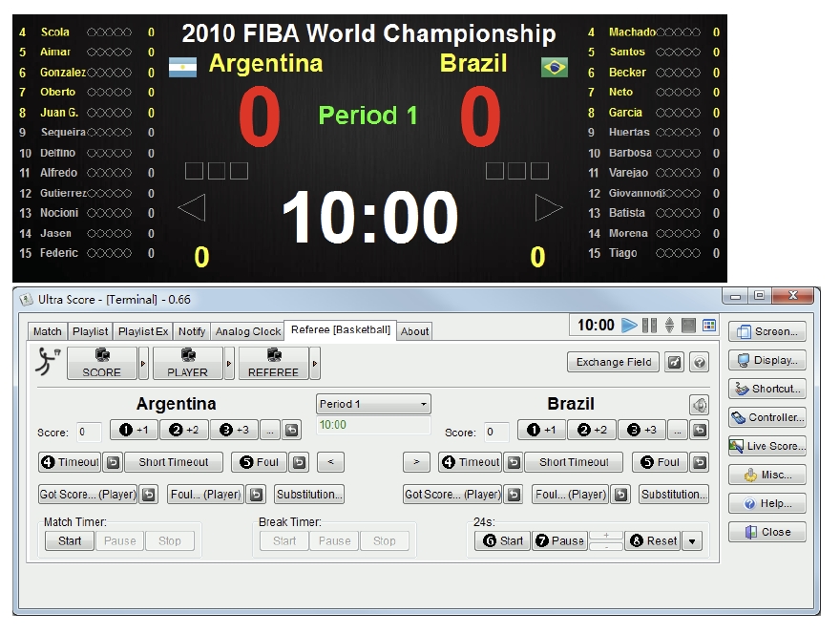The image size is (840, 634).
Task: Undo Argentina timeout icon
Action: (113, 462)
